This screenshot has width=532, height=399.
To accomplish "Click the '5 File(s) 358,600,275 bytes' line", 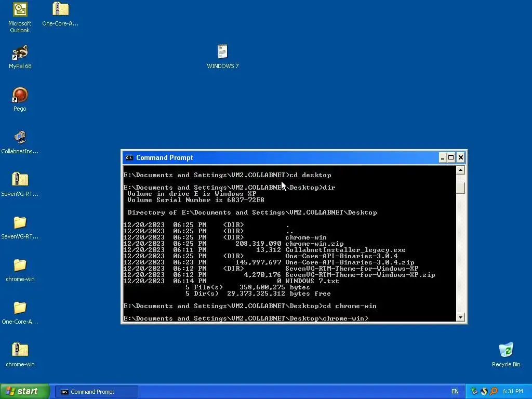I will click(248, 287).
